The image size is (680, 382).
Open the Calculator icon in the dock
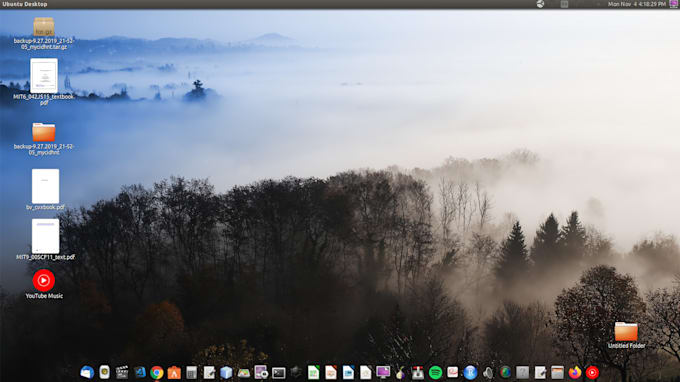pyautogui.click(x=192, y=372)
